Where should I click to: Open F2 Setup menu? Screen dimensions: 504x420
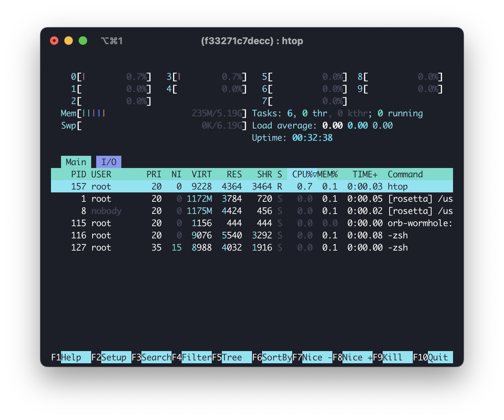pyautogui.click(x=111, y=357)
